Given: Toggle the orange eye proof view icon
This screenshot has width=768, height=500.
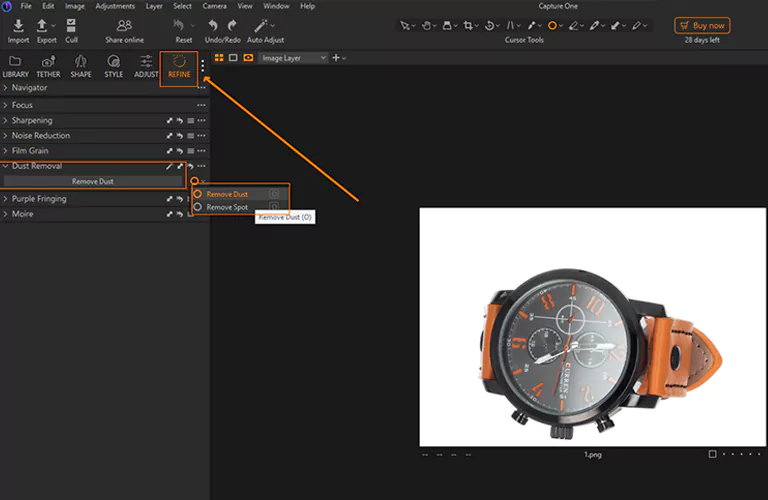Looking at the screenshot, I should (x=248, y=58).
